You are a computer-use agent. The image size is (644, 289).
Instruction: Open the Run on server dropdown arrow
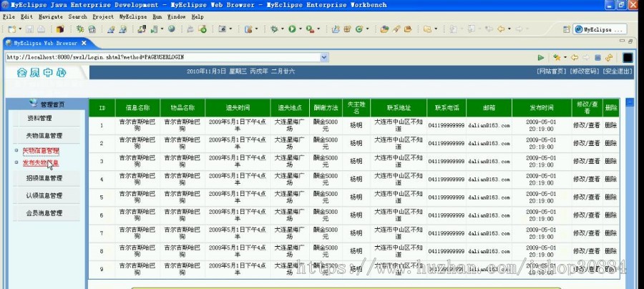pyautogui.click(x=162, y=29)
